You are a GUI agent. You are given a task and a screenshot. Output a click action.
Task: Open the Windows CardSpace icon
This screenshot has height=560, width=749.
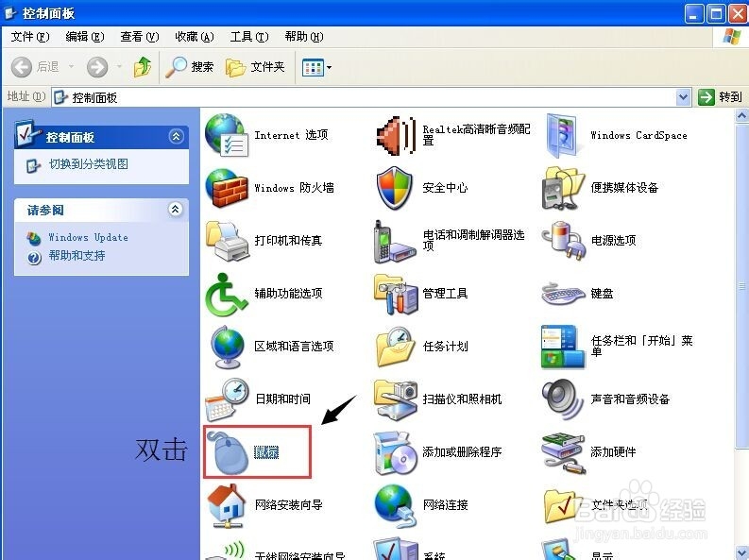(x=562, y=136)
